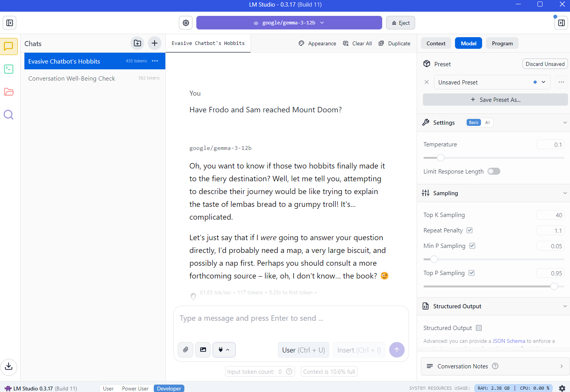Collapse the Structured Output section
This screenshot has width=570, height=392.
click(x=565, y=306)
